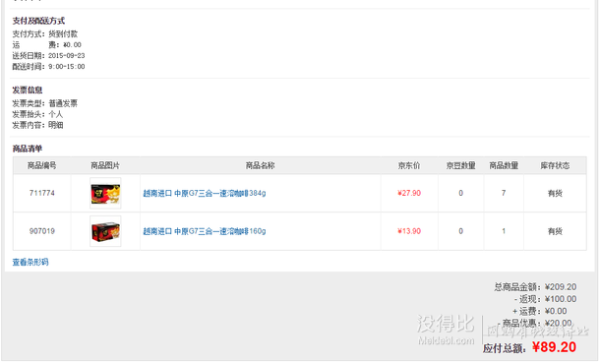Open the 384g G7 coffee product link
This screenshot has width=600, height=364.
(x=205, y=193)
